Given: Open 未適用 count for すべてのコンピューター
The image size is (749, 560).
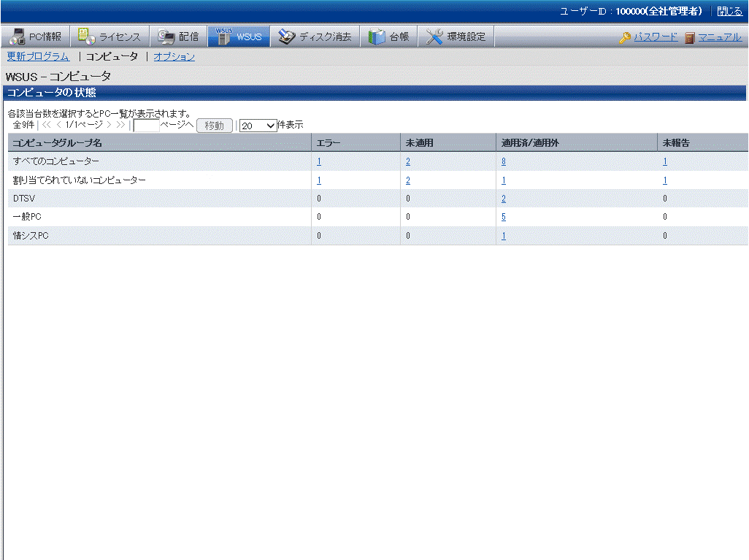Looking at the screenshot, I should pyautogui.click(x=408, y=161).
